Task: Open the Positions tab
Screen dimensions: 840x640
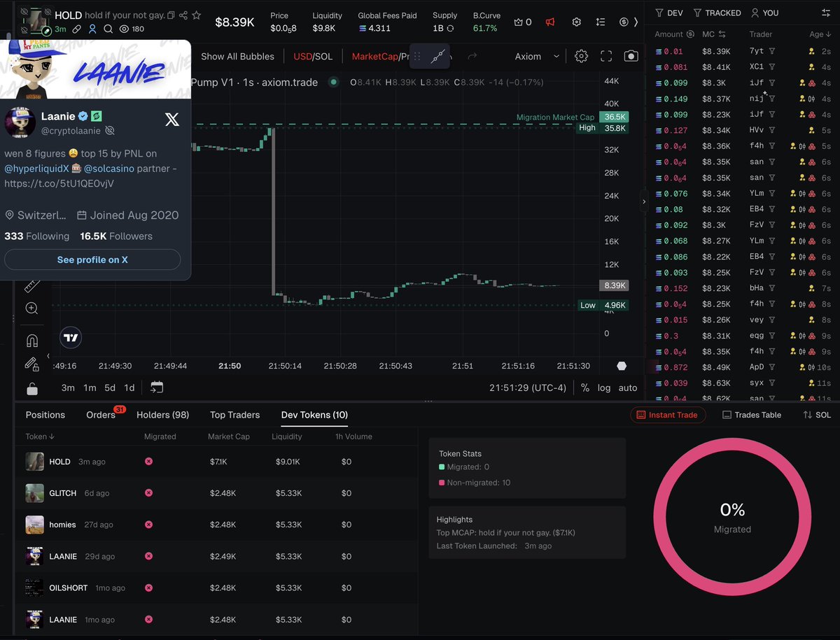Action: [45, 415]
